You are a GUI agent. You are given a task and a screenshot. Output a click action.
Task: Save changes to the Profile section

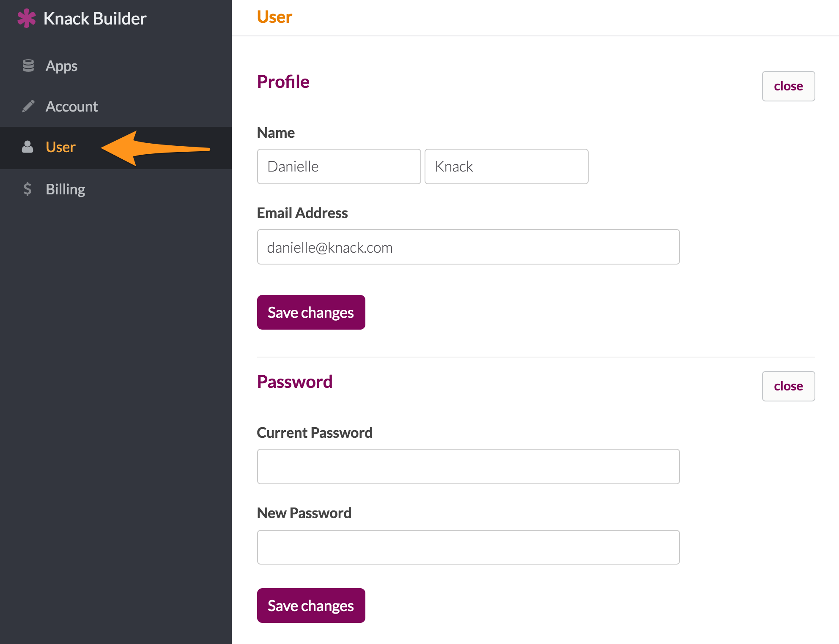pos(311,312)
